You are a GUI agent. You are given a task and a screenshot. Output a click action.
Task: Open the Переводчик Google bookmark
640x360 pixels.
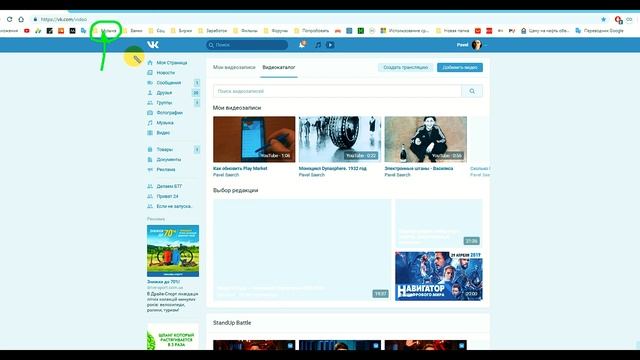click(x=600, y=31)
